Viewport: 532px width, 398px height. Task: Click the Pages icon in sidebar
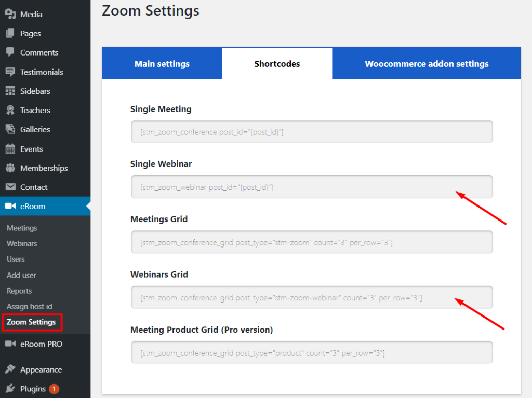pyautogui.click(x=10, y=34)
